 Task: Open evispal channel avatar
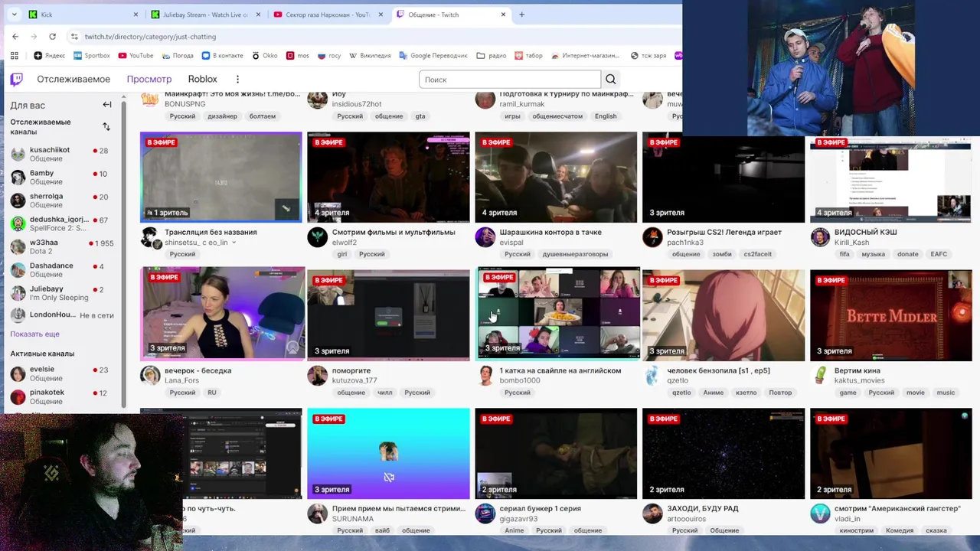(485, 237)
